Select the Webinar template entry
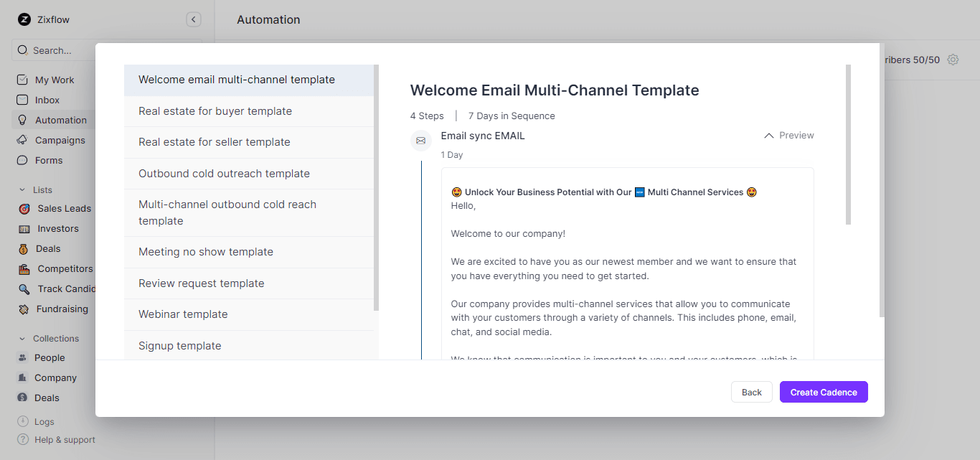This screenshot has width=980, height=460. (x=183, y=314)
